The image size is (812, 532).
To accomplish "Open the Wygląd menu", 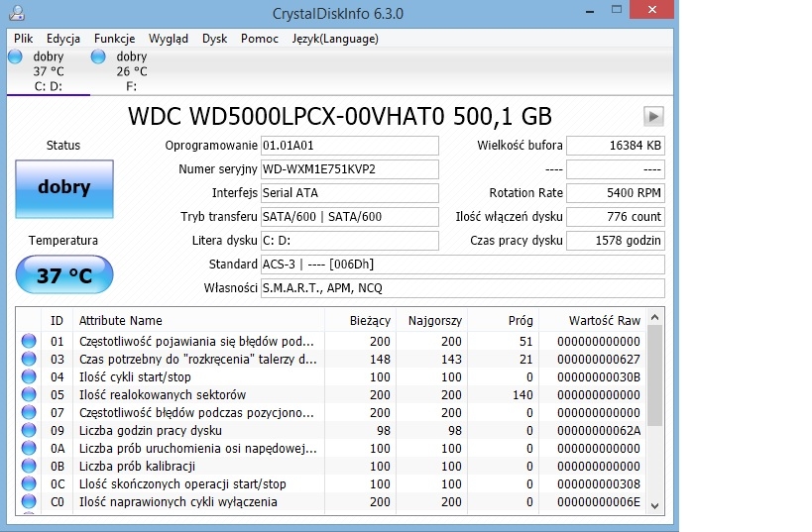I will point(169,39).
